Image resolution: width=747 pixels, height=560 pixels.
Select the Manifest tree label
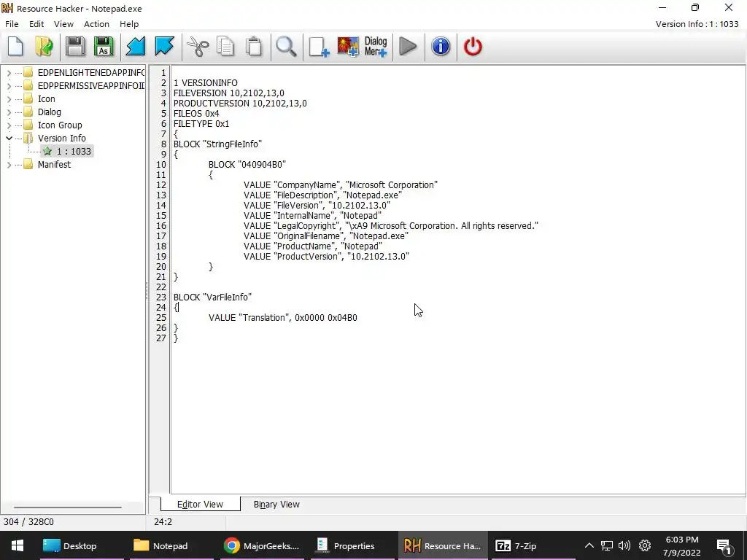click(54, 164)
